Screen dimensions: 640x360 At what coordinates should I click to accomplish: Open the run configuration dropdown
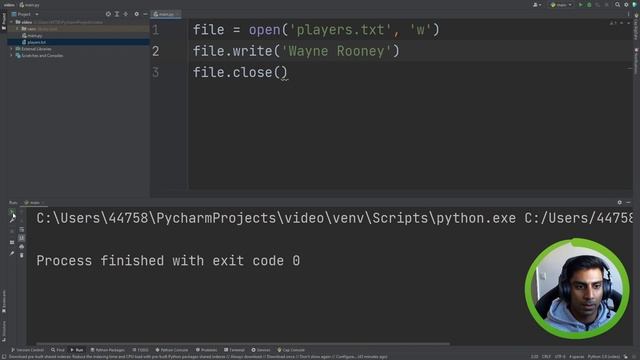click(561, 5)
